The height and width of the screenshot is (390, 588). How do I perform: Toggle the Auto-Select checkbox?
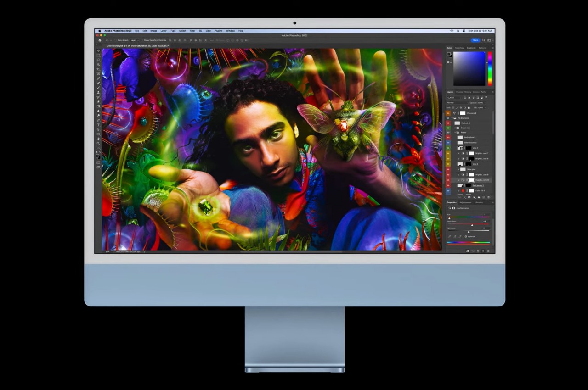pyautogui.click(x=115, y=40)
